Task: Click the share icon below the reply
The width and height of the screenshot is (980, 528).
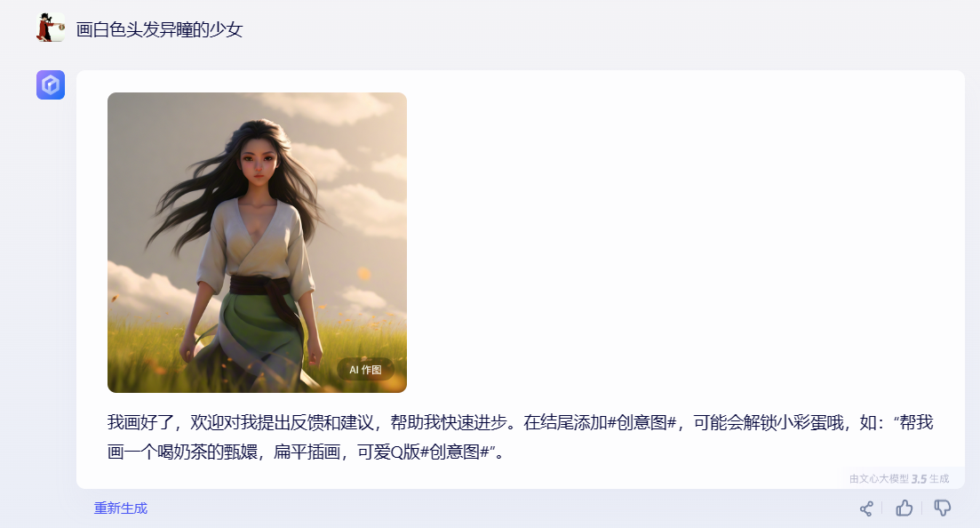Action: click(866, 508)
